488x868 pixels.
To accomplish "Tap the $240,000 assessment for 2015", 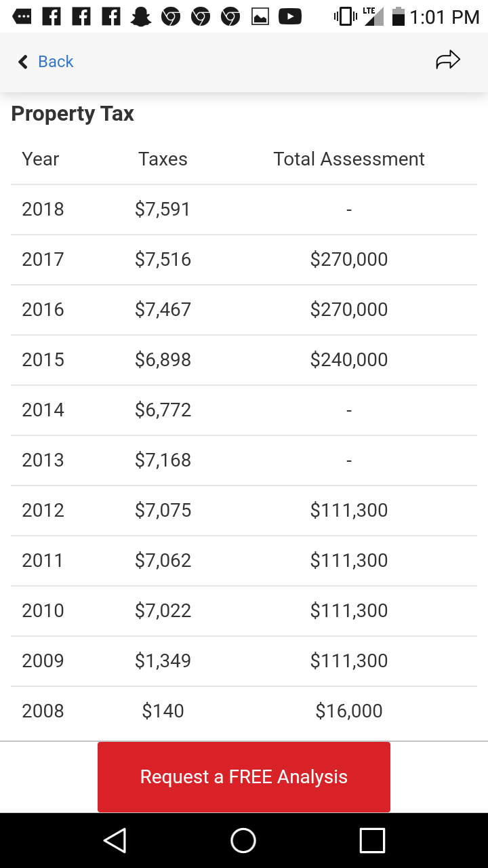I will click(349, 360).
